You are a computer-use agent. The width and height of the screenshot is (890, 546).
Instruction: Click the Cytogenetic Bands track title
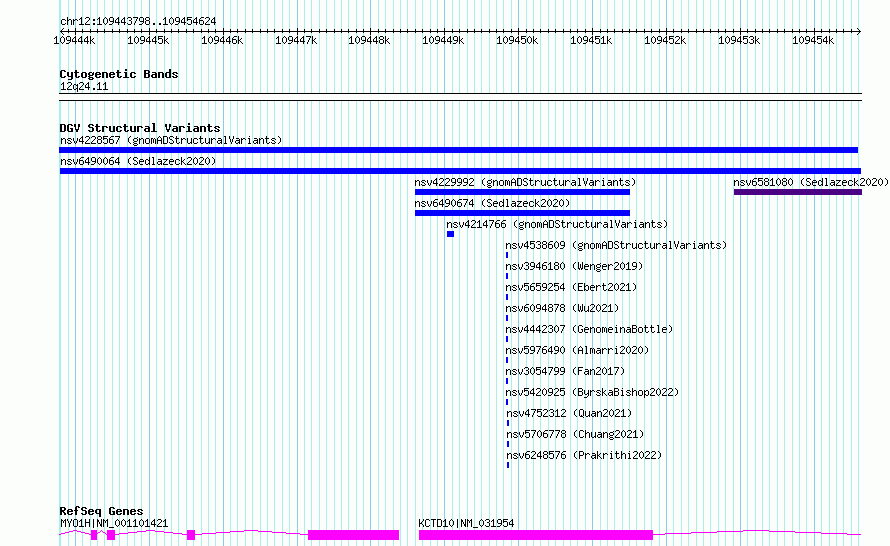click(x=119, y=74)
